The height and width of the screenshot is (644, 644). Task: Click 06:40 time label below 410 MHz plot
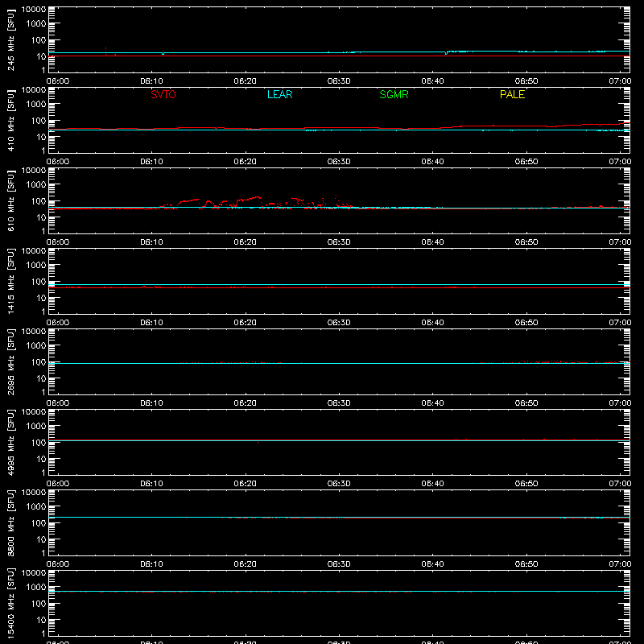(x=432, y=162)
